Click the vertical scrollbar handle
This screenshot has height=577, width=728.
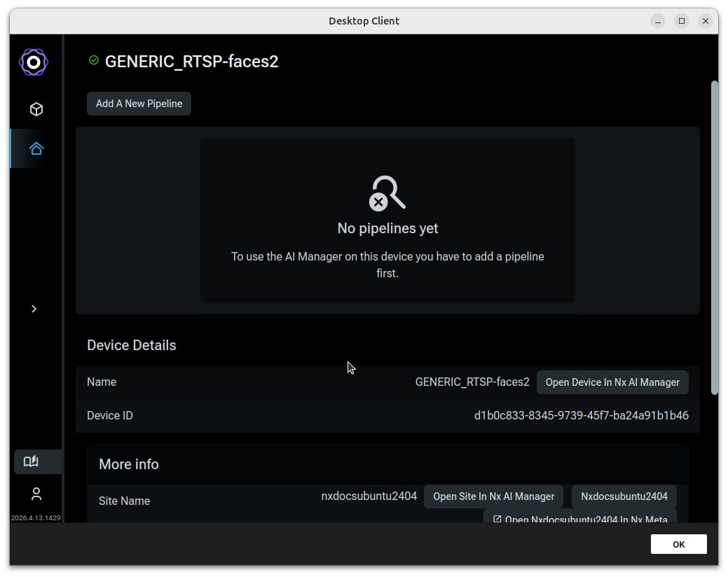tap(714, 238)
